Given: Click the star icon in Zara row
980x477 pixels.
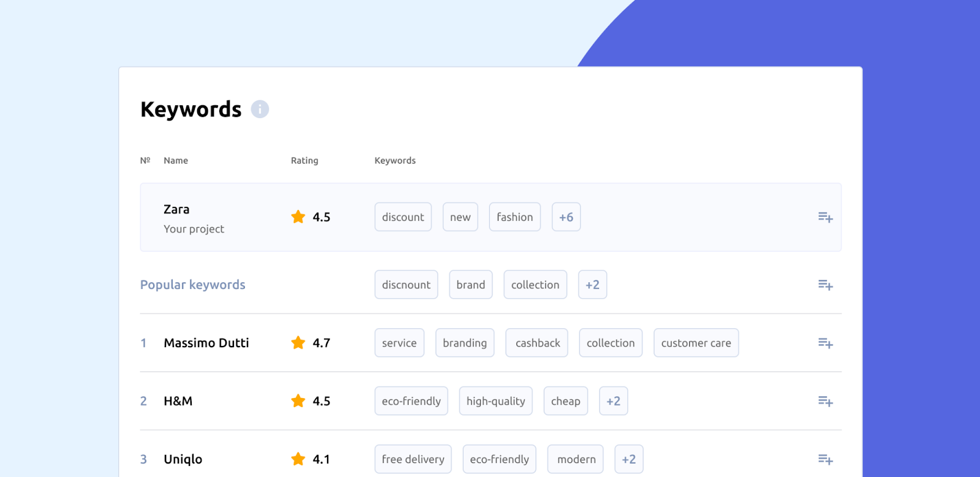Looking at the screenshot, I should [x=298, y=217].
